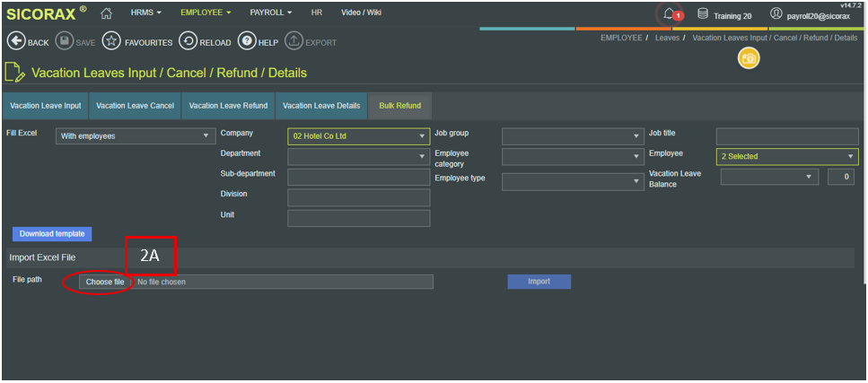Viewport: 868px width, 383px height.
Task: Click the Vacation Leave Balance value field
Action: point(841,177)
